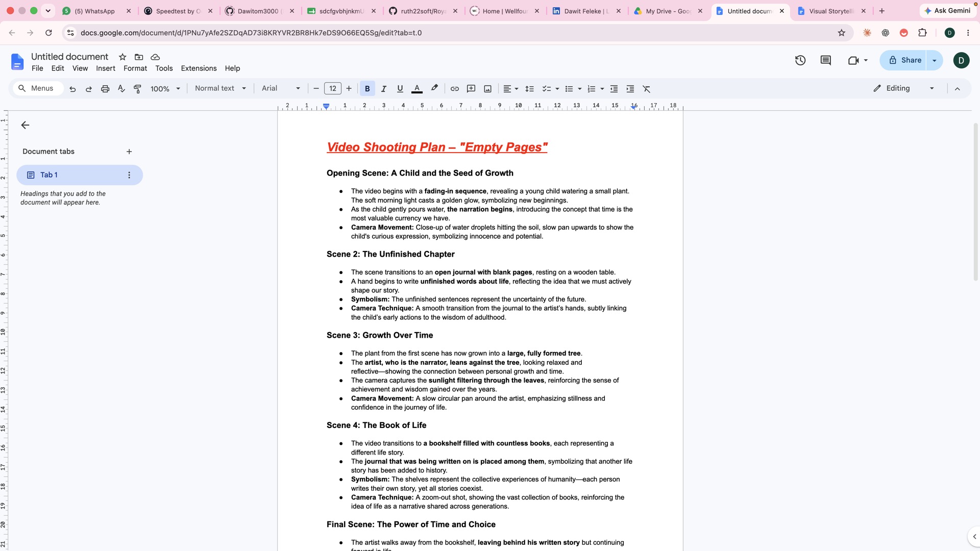Open the Insert menu
Viewport: 980px width, 551px height.
[x=106, y=68]
